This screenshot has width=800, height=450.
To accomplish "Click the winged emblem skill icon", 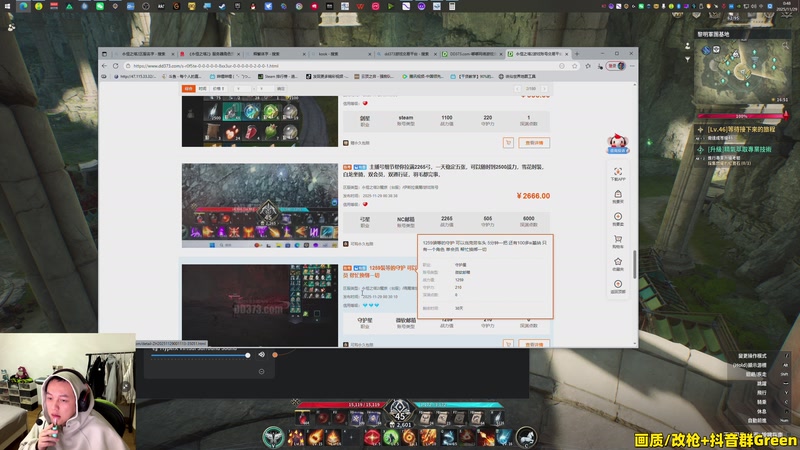I will pos(273,437).
